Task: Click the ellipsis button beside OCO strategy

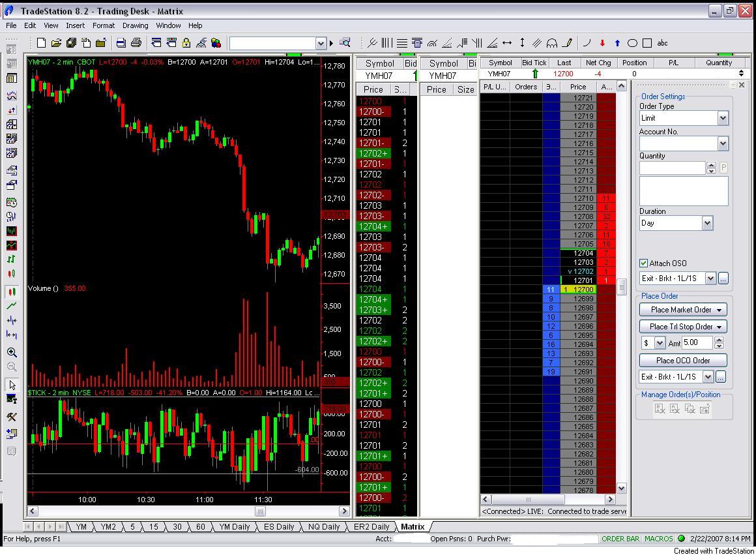Action: point(721,376)
